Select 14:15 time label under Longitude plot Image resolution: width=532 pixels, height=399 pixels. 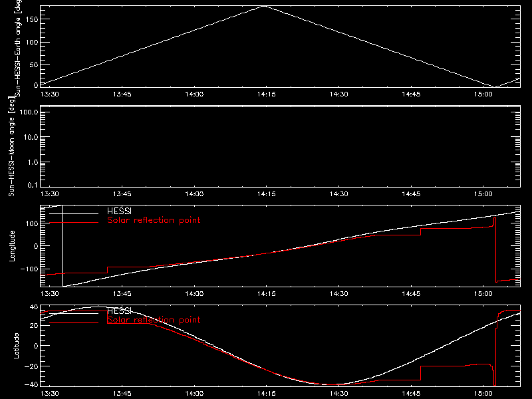[267, 294]
